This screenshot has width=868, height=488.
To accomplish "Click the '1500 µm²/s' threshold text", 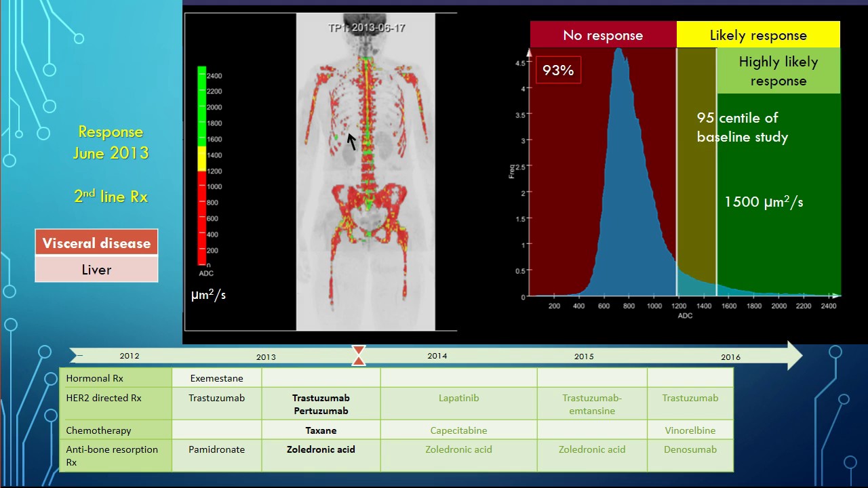I will tap(764, 201).
